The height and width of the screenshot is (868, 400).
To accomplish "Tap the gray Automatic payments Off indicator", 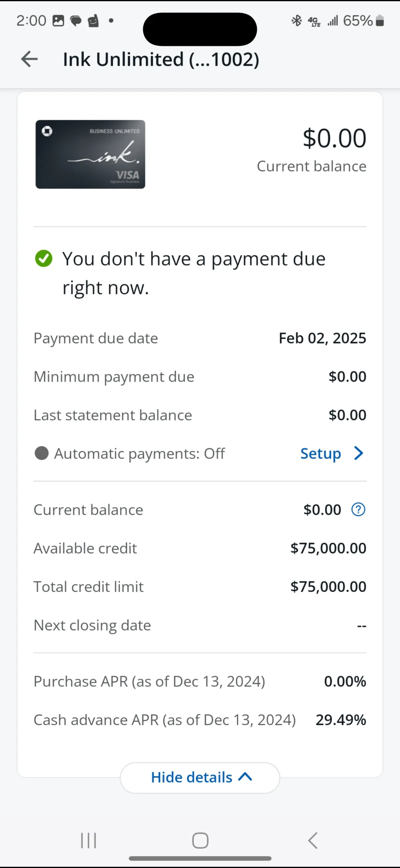I will [42, 453].
